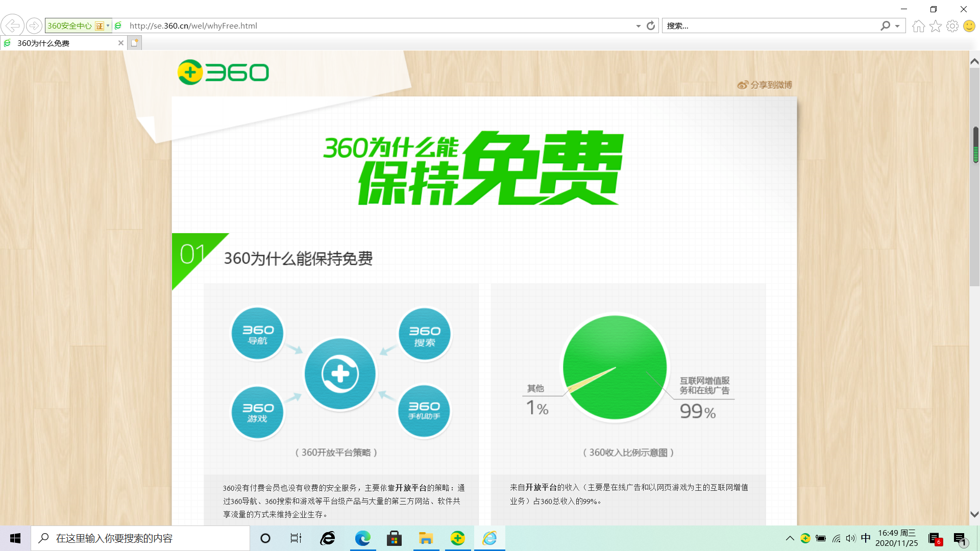
Task: Open the address bar history dropdown
Action: (x=638, y=26)
